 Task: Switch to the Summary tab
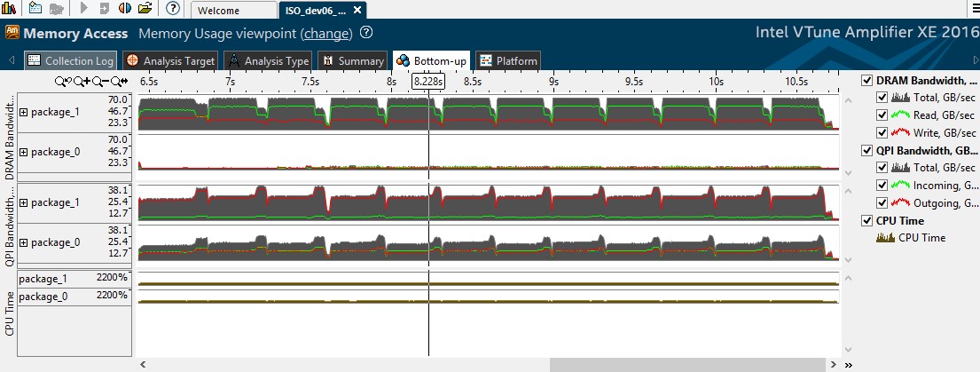pos(352,61)
